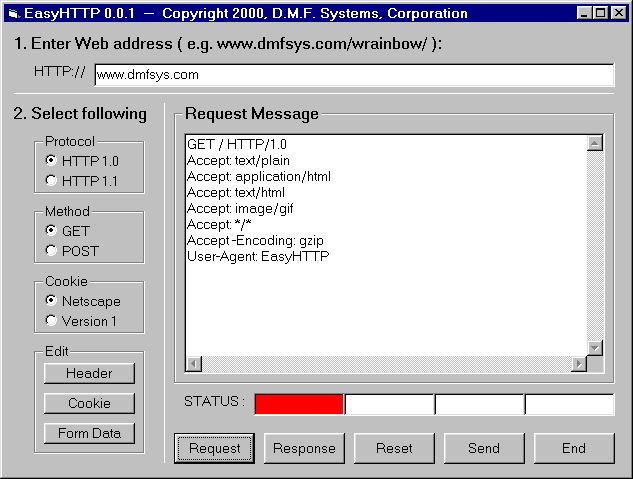Close the EasyHTTP window
633x479 pixels.
point(618,13)
